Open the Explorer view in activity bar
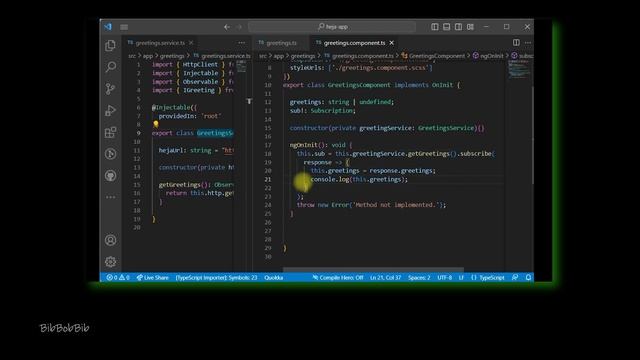This screenshot has width=640, height=360. pos(110,45)
